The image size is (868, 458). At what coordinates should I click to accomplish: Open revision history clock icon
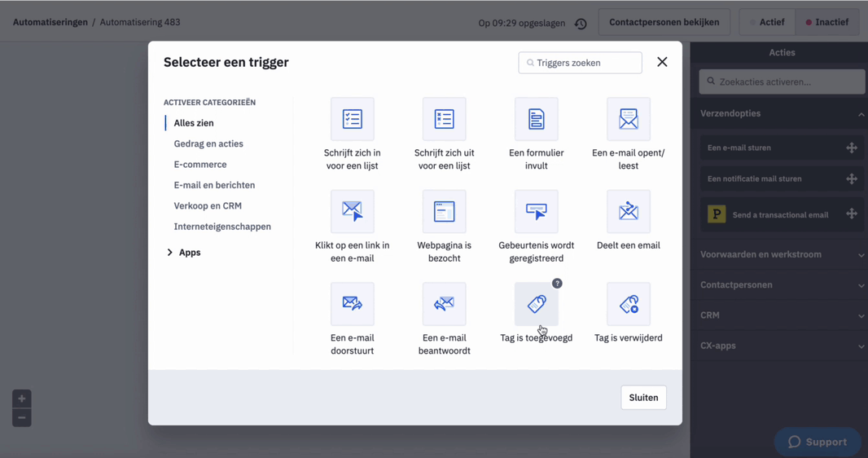click(580, 24)
